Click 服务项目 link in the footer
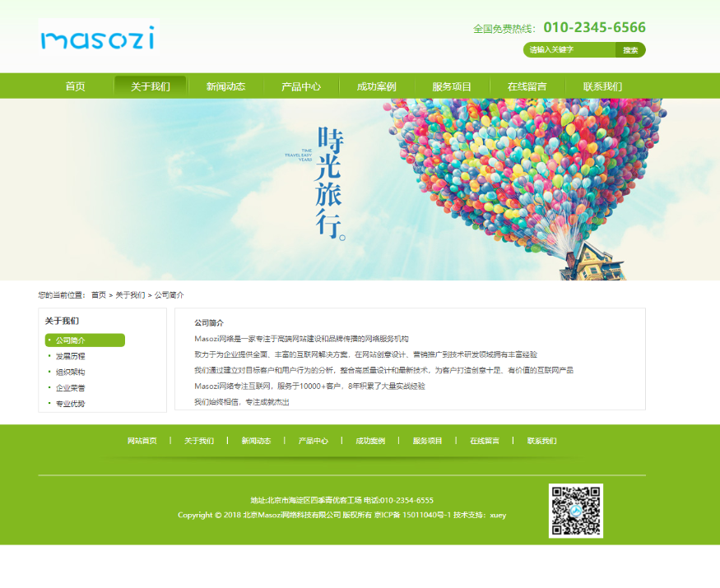 [428, 441]
